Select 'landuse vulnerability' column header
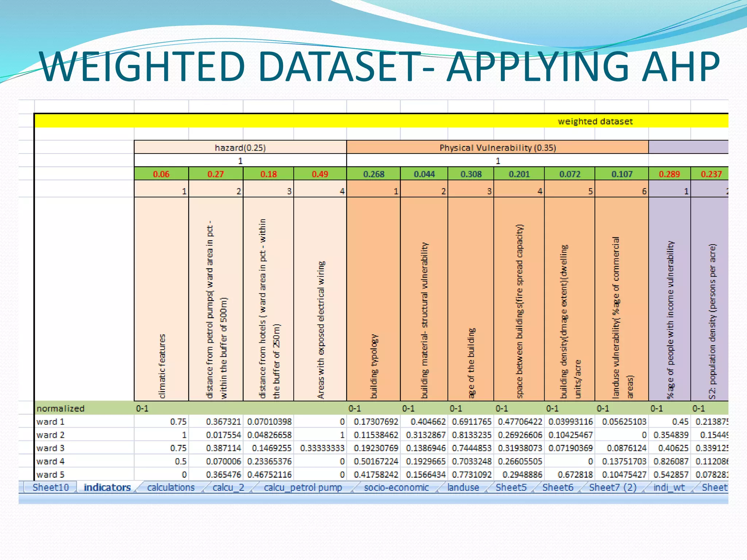Image resolution: width=747 pixels, height=560 pixels. [622, 299]
